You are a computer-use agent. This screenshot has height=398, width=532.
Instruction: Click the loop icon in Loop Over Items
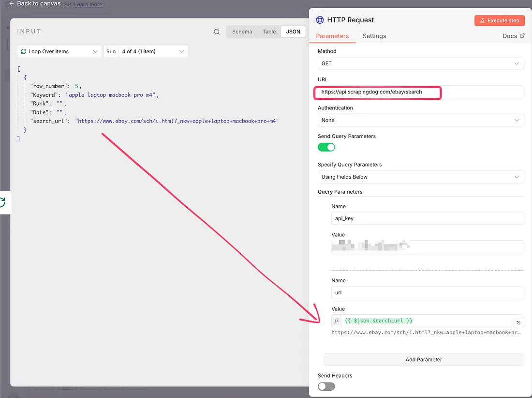tap(24, 51)
